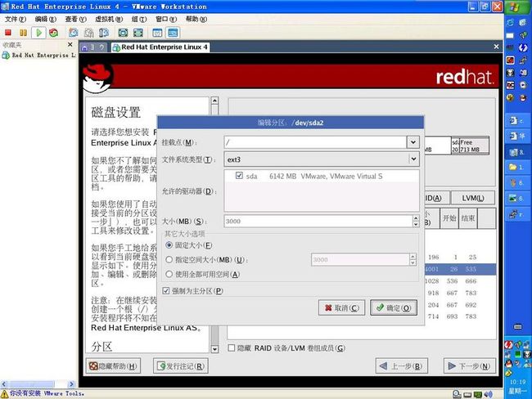Select the fixed size radio option
532x399 pixels.
coord(169,244)
